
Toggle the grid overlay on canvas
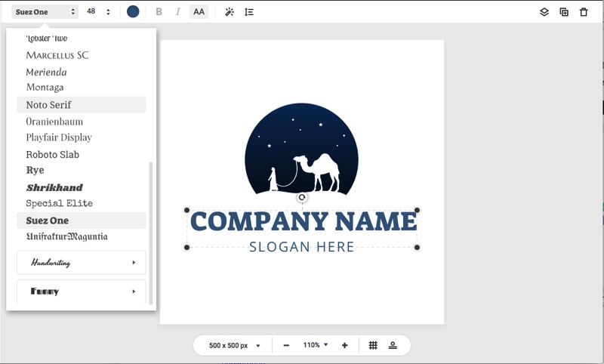tap(373, 345)
